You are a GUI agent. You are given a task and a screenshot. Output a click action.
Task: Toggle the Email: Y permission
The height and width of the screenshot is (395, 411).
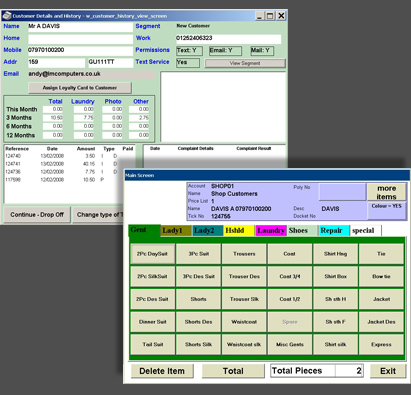click(x=225, y=51)
